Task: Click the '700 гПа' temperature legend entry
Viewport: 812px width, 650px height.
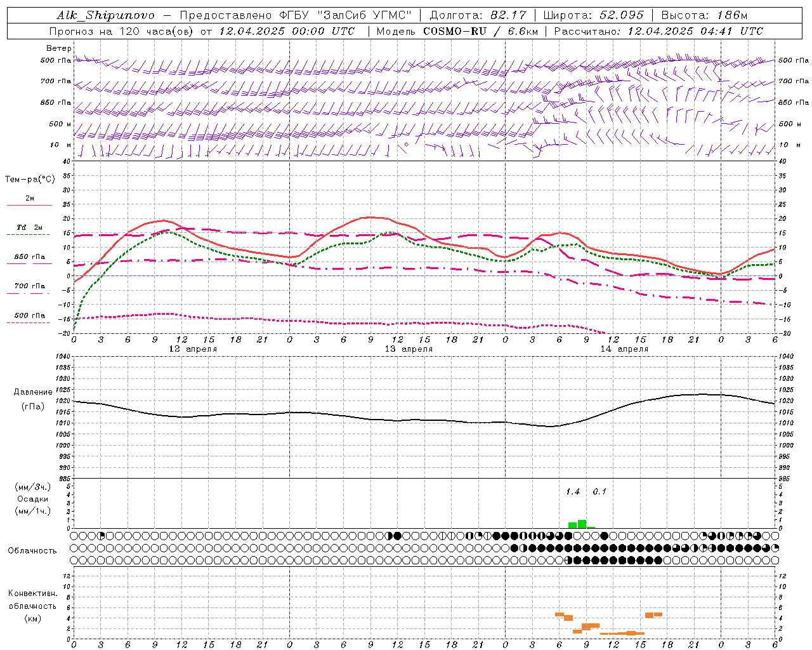Action: coord(30,286)
